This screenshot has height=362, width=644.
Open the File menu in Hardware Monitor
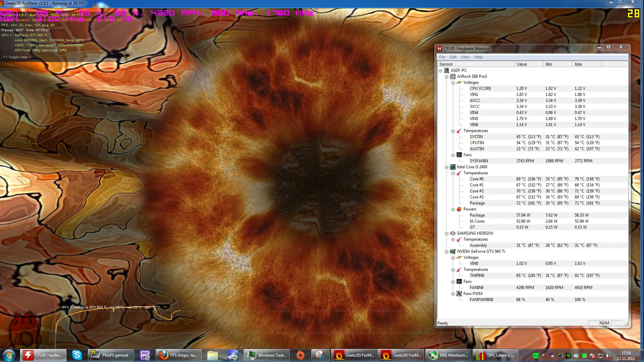[x=442, y=57]
